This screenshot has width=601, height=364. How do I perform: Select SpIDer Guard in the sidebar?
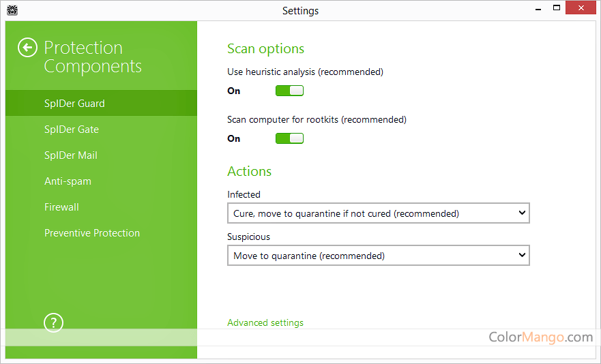point(74,104)
